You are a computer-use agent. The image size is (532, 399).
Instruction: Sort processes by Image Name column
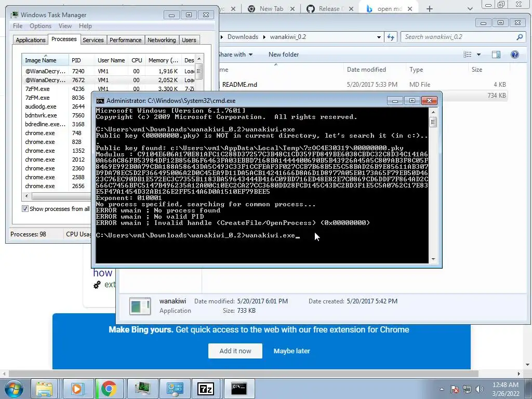click(x=45, y=60)
